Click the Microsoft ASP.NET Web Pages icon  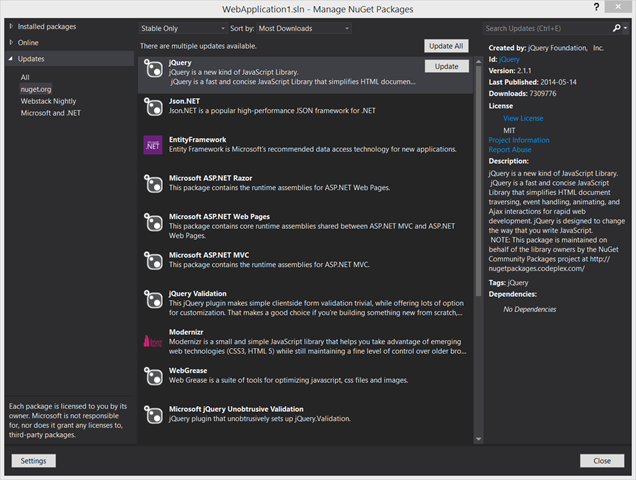pos(153,222)
